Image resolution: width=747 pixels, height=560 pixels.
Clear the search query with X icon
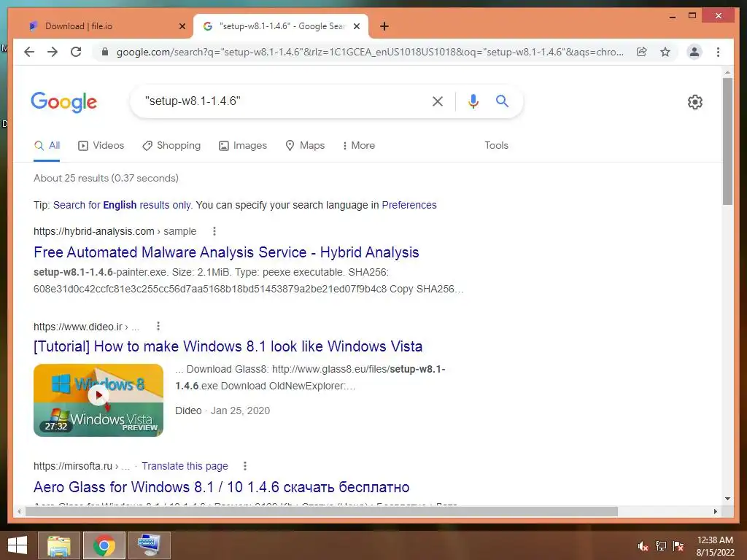(x=438, y=101)
